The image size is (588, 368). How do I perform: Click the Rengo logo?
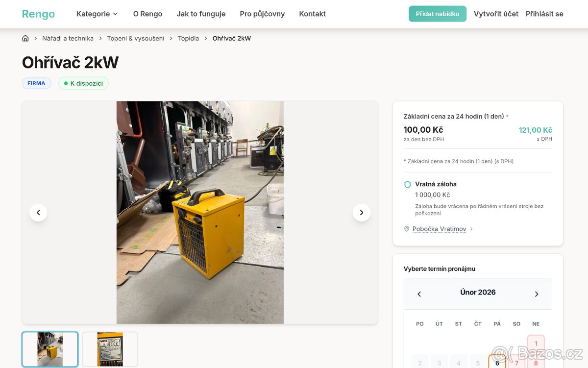[38, 14]
